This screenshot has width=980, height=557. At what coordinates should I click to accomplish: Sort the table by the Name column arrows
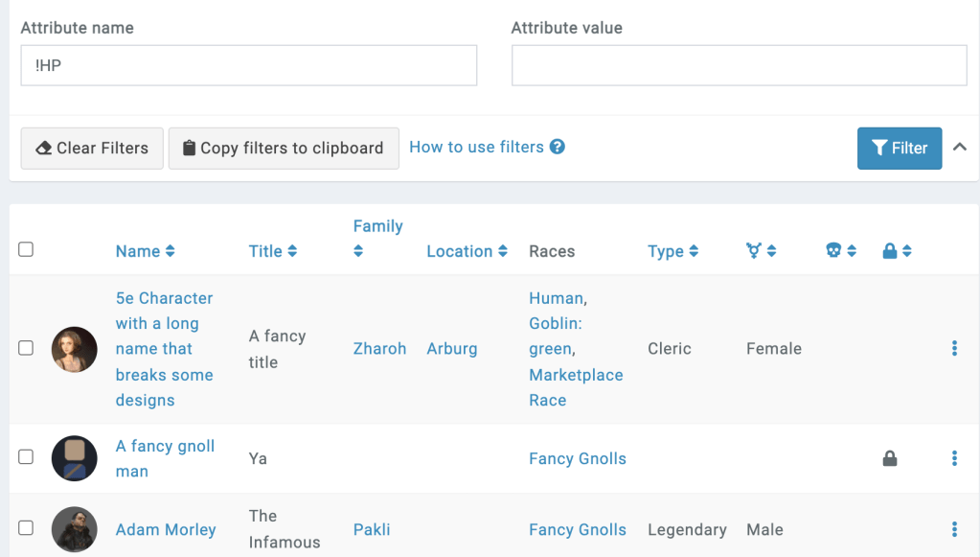[171, 250]
